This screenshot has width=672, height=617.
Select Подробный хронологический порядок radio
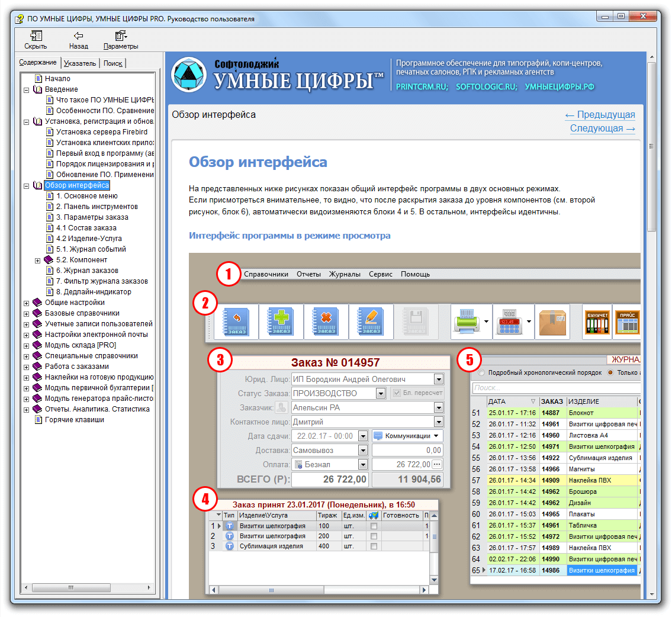(481, 373)
